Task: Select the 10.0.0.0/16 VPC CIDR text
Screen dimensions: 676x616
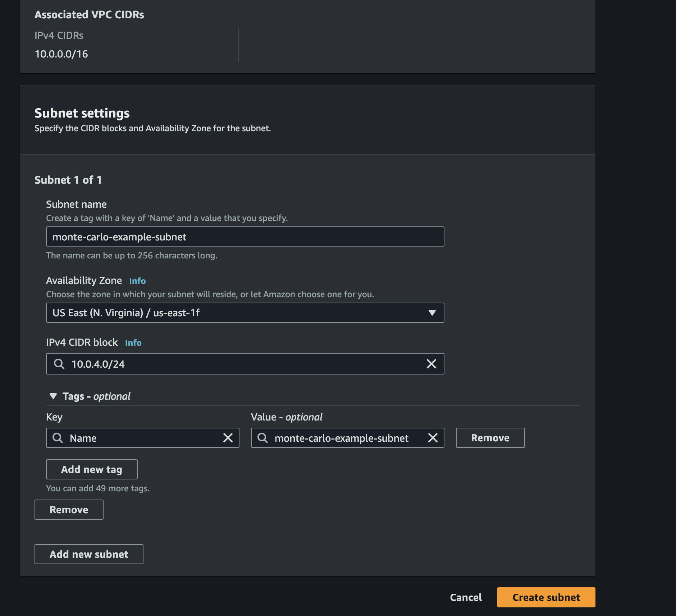Action: click(61, 54)
